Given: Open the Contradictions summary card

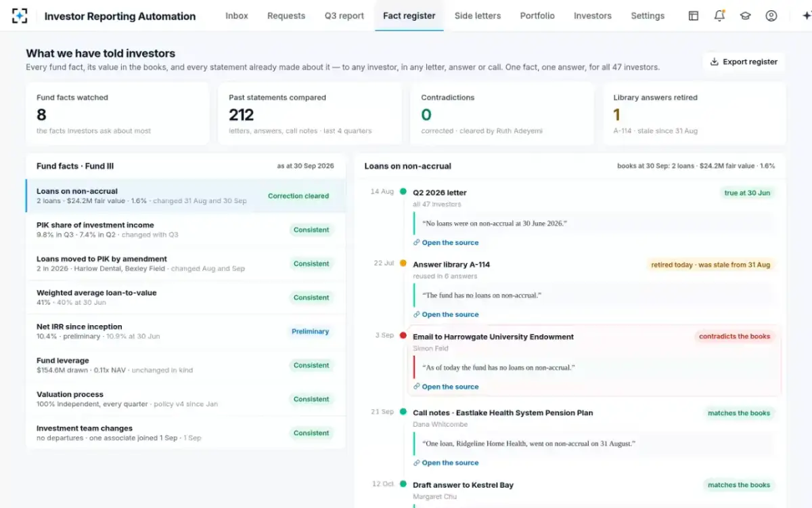Looking at the screenshot, I should [502, 114].
